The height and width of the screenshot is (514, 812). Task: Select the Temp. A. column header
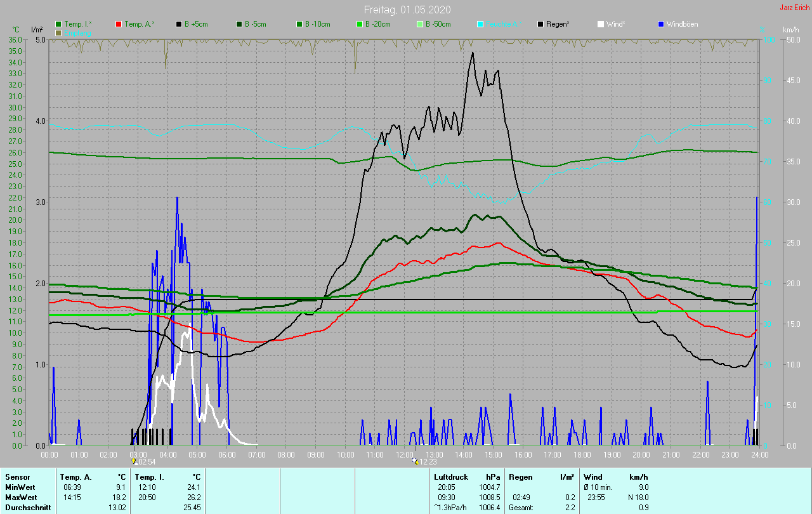(75, 477)
